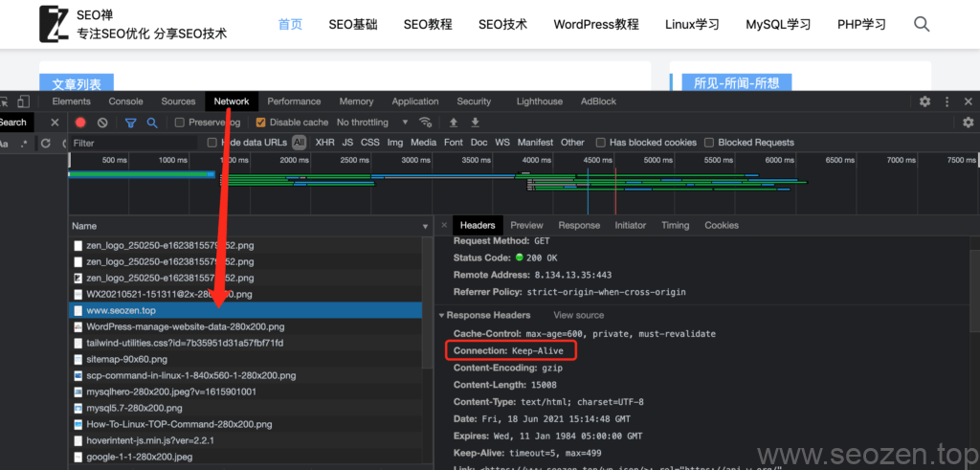The image size is (980, 470).
Task: Check Has blocked cookies checkbox
Action: pos(601,143)
